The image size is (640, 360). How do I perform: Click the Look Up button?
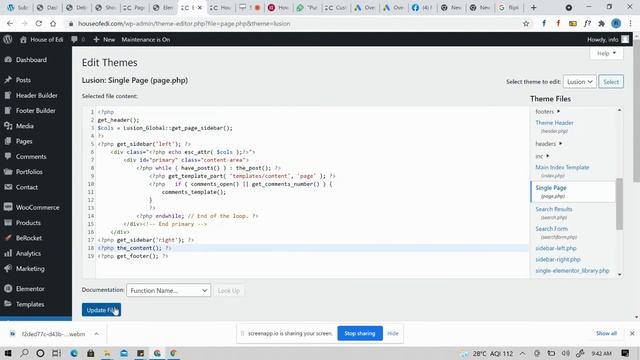[229, 291]
